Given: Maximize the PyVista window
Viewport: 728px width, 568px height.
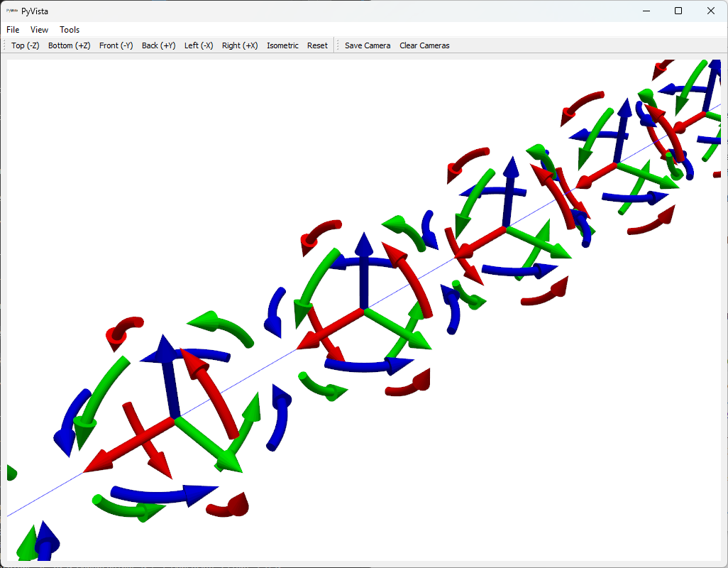Looking at the screenshot, I should click(678, 11).
